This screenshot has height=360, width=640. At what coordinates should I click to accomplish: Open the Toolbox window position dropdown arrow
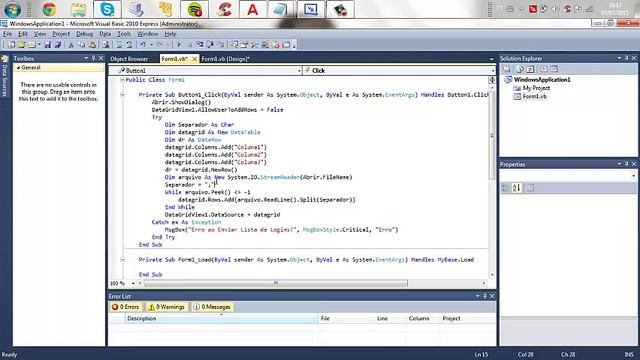point(86,58)
